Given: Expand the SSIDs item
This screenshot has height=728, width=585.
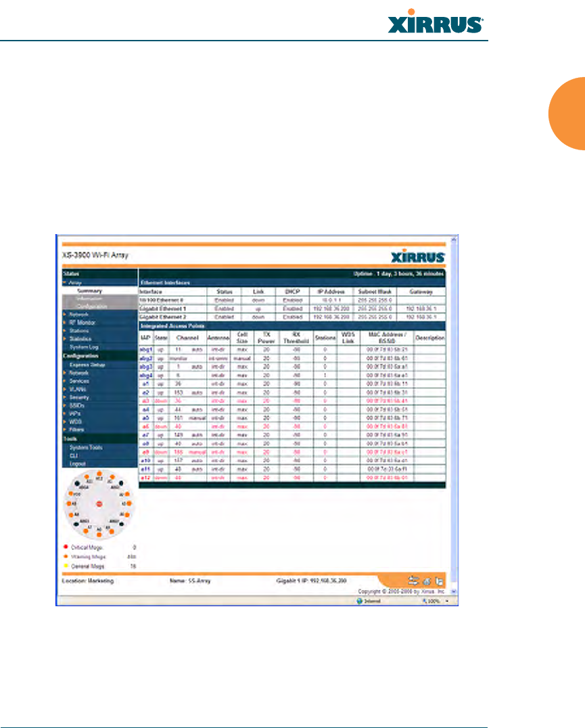Looking at the screenshot, I should pyautogui.click(x=65, y=405).
